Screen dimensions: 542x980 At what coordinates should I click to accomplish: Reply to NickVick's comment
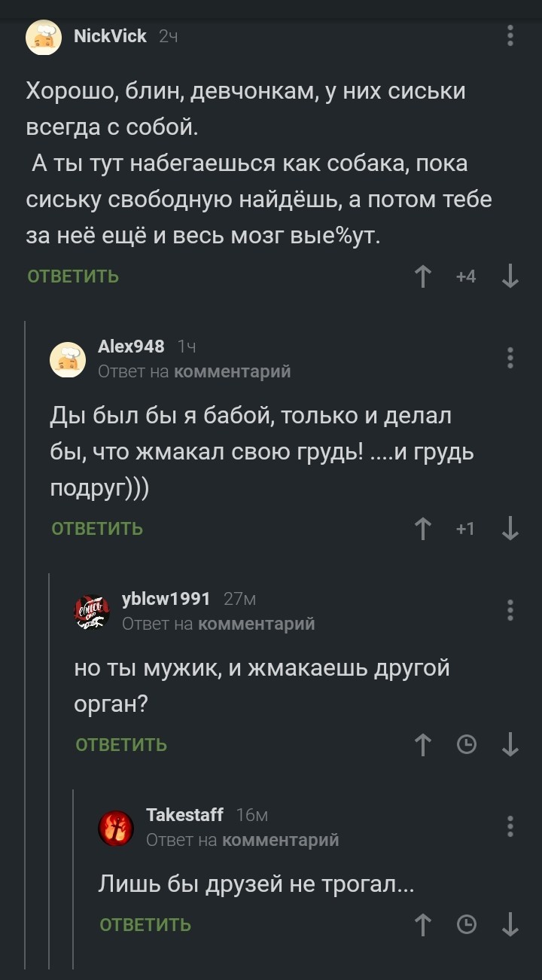73,276
